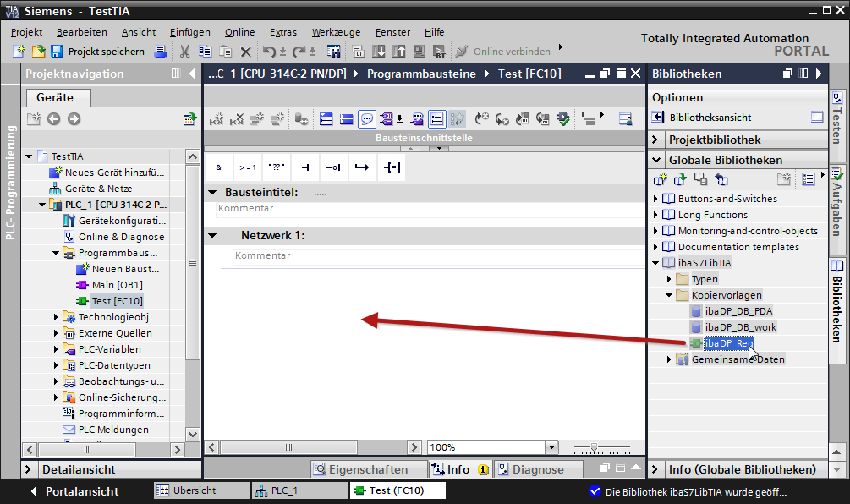Click the forward arrow in Projektnavigation
The width and height of the screenshot is (850, 504).
pyautogui.click(x=74, y=118)
